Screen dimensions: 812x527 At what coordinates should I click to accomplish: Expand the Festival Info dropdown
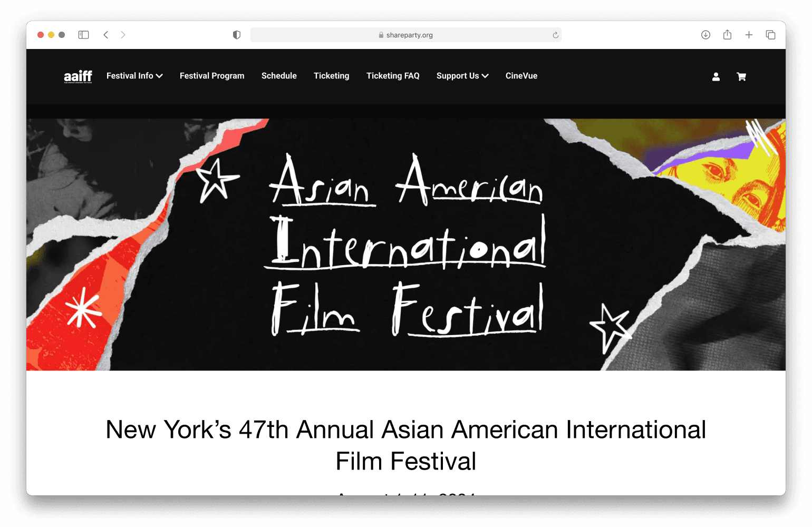[x=134, y=76]
